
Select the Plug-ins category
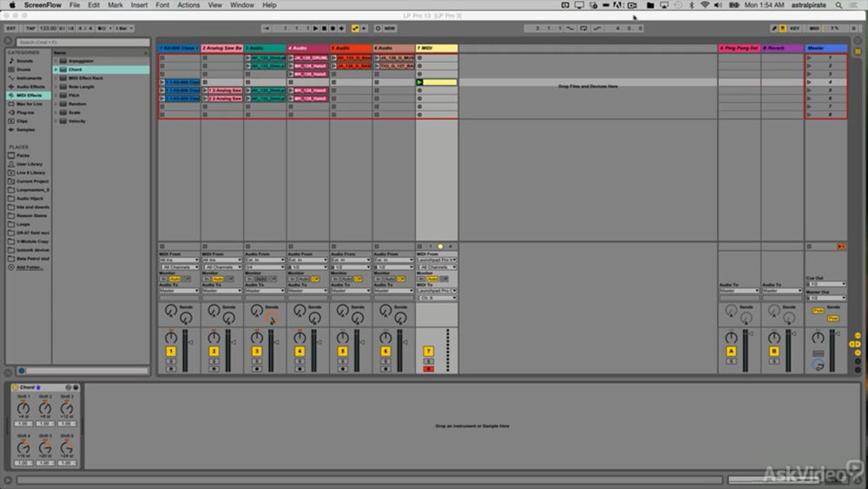click(x=25, y=112)
